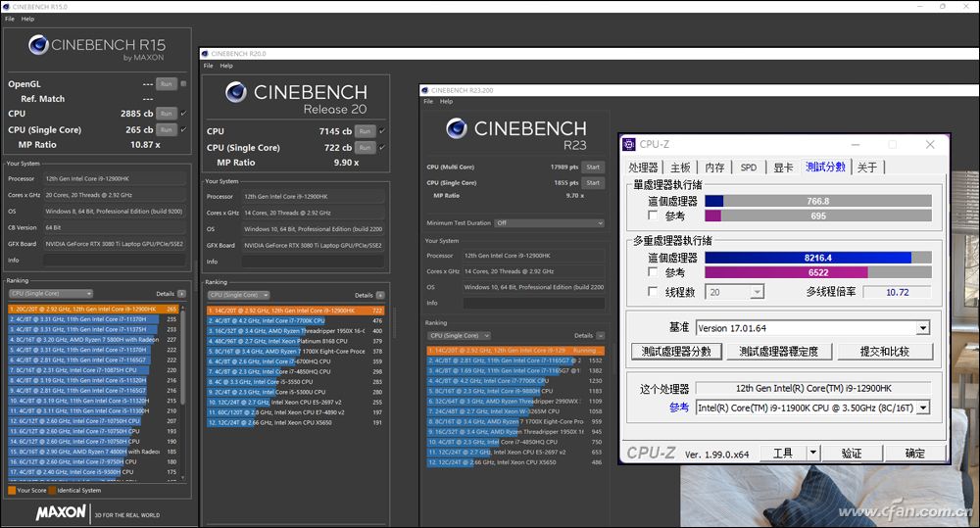Start CPU (Multi Core) test in R23
This screenshot has width=980, height=528.
pyautogui.click(x=593, y=167)
